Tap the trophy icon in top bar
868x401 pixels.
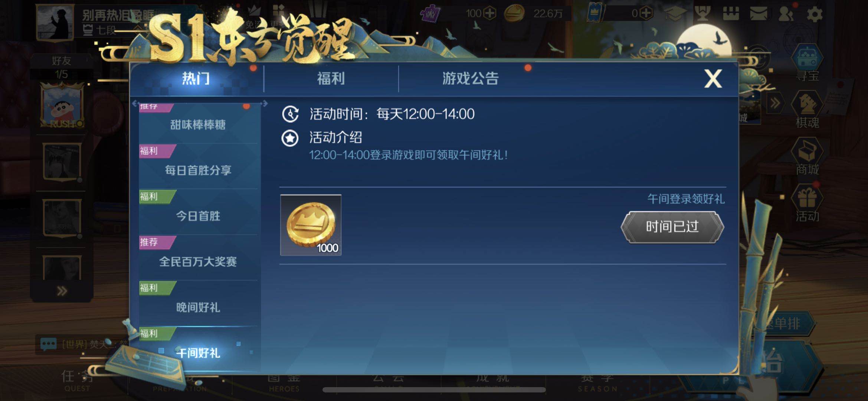point(702,14)
